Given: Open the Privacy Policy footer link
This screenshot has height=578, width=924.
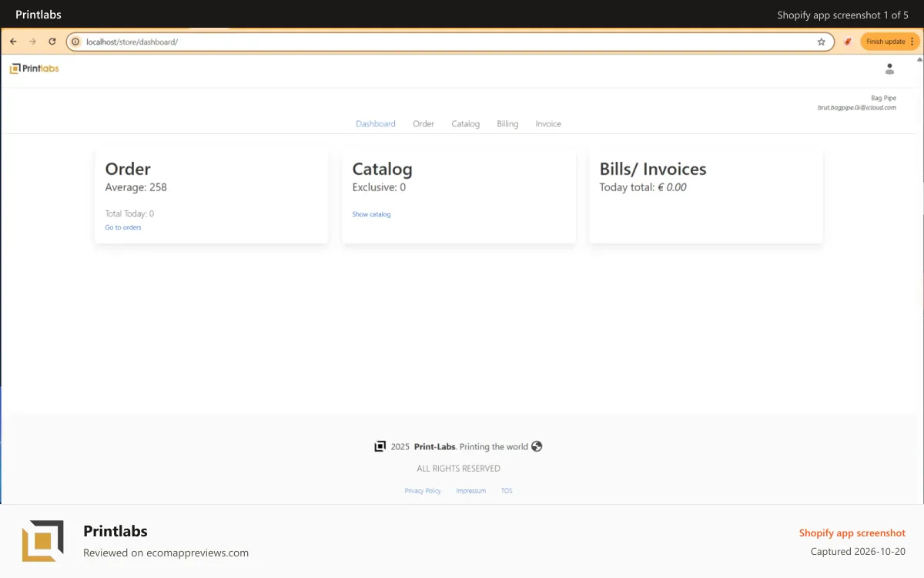Looking at the screenshot, I should coord(423,491).
